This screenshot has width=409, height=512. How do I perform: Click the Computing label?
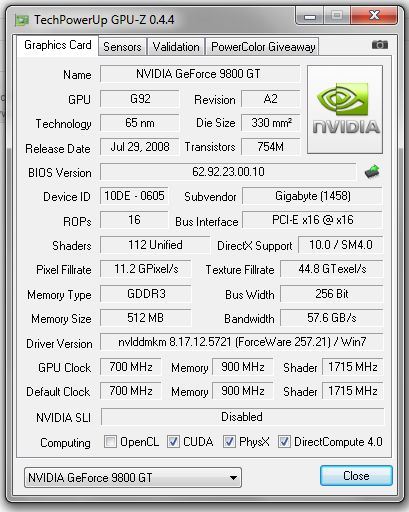(x=65, y=443)
